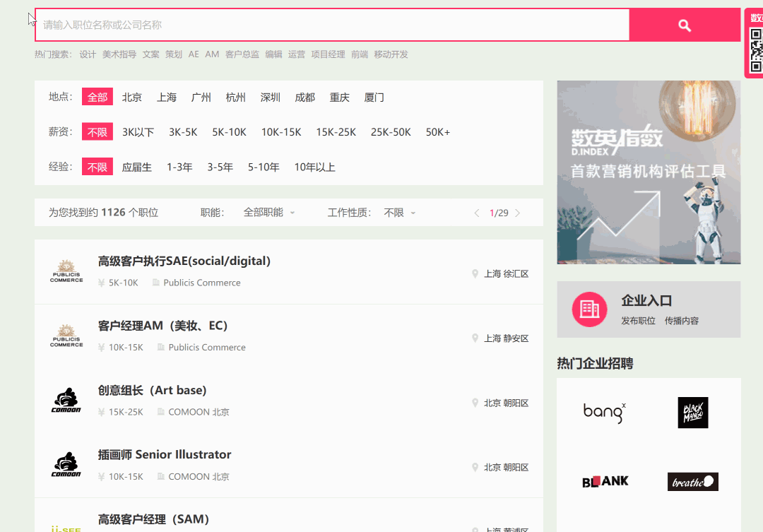Viewport: 763px width, 532px height.
Task: Click COMOON logo beside 创意组长 job
Action: point(66,401)
